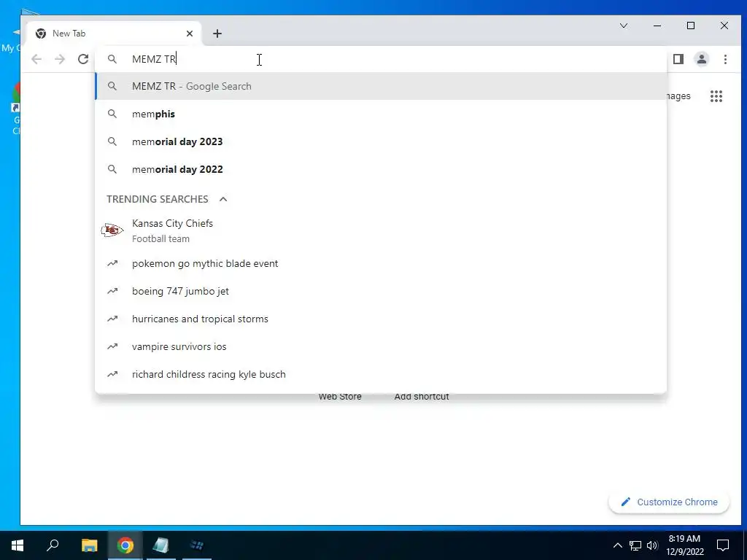747x560 pixels.
Task: Open the Chrome three-dot menu
Action: pyautogui.click(x=725, y=59)
